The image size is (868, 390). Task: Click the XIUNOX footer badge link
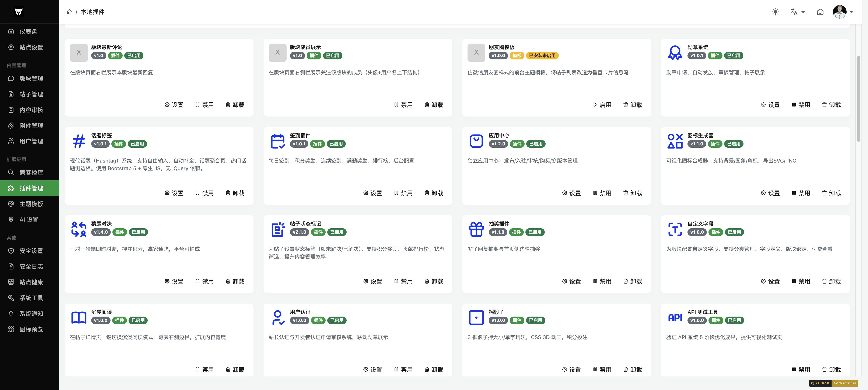pos(834,383)
